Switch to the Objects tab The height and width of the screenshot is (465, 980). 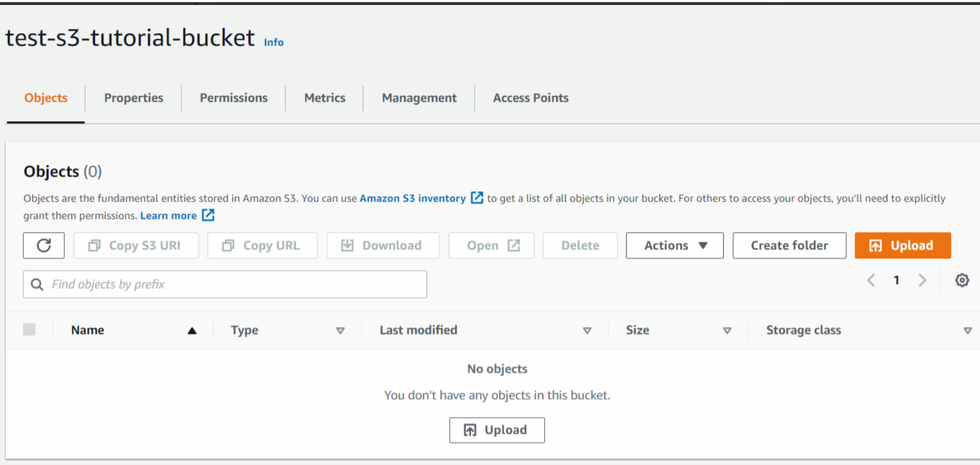point(45,98)
